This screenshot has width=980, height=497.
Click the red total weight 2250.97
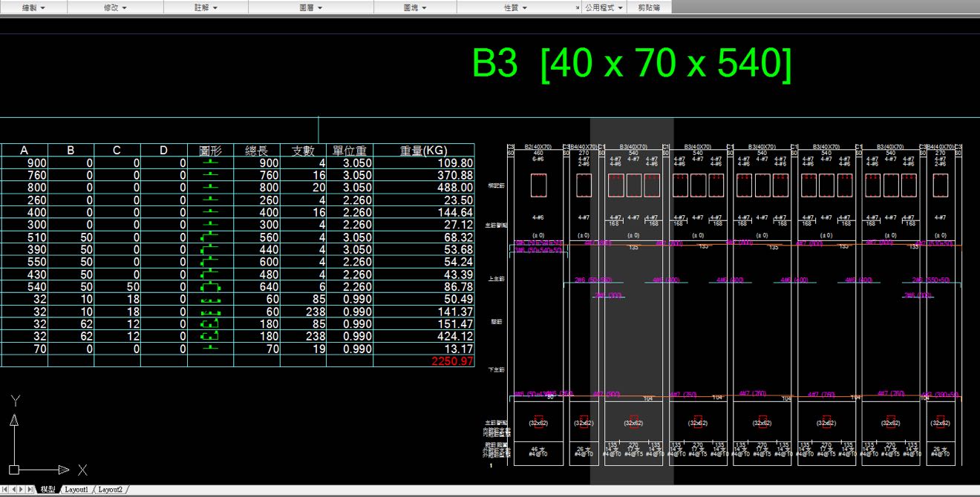[451, 361]
